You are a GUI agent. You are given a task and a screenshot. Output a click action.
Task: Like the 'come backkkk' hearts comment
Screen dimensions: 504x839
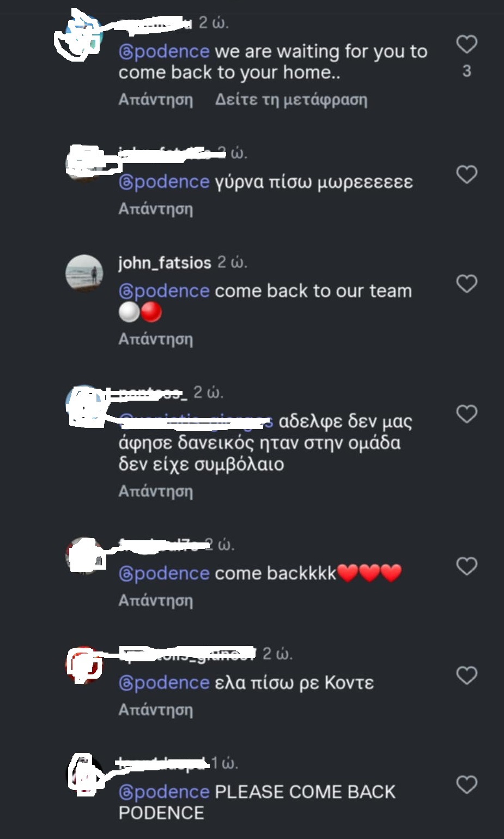click(466, 566)
